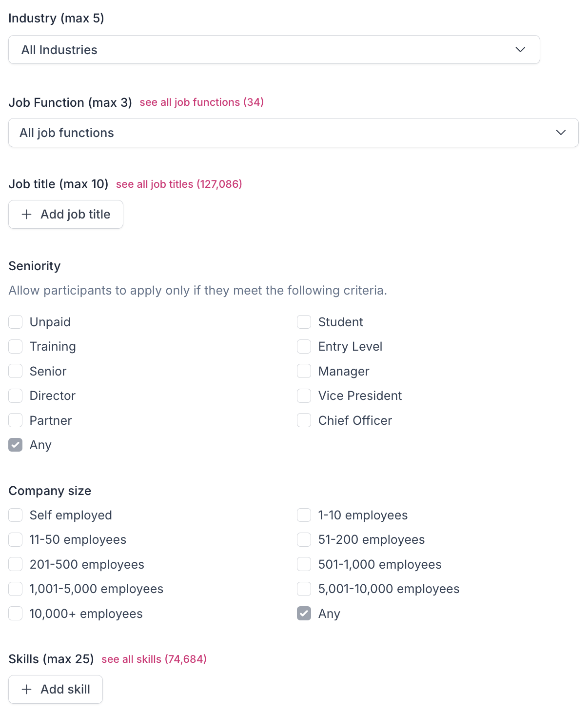
Task: Expand the All job functions dropdown
Action: coord(293,133)
